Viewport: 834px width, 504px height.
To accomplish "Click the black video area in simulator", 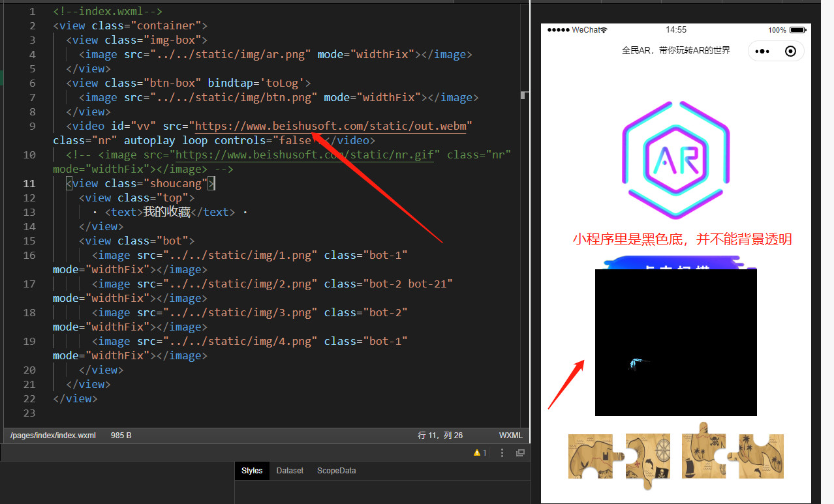I will click(x=675, y=342).
